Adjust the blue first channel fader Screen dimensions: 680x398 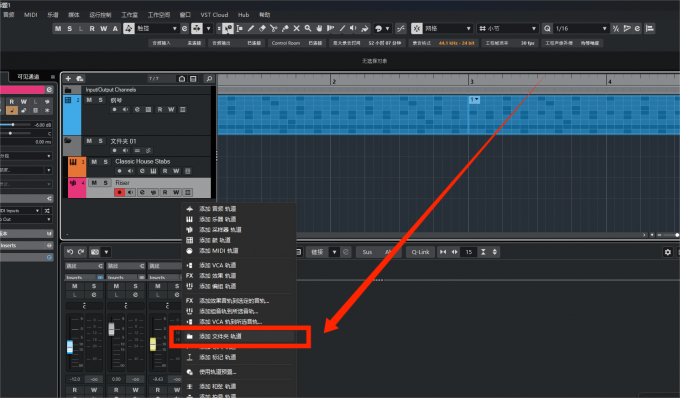tap(70, 347)
